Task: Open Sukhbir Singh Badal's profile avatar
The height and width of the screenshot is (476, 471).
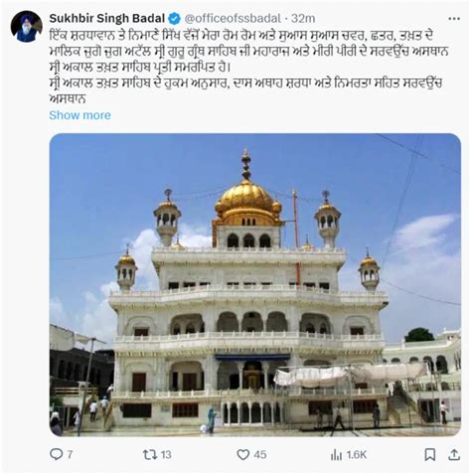Action: click(27, 26)
